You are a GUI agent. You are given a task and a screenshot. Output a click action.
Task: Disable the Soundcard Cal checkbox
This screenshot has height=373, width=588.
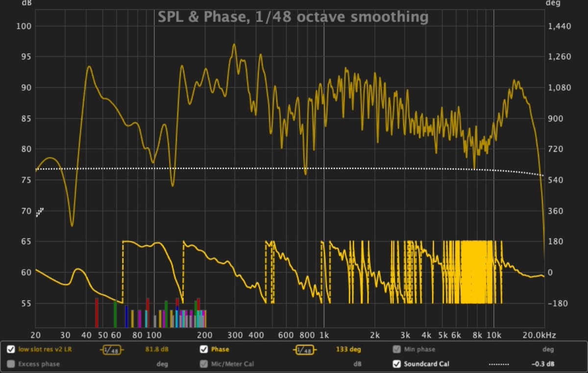coord(396,364)
